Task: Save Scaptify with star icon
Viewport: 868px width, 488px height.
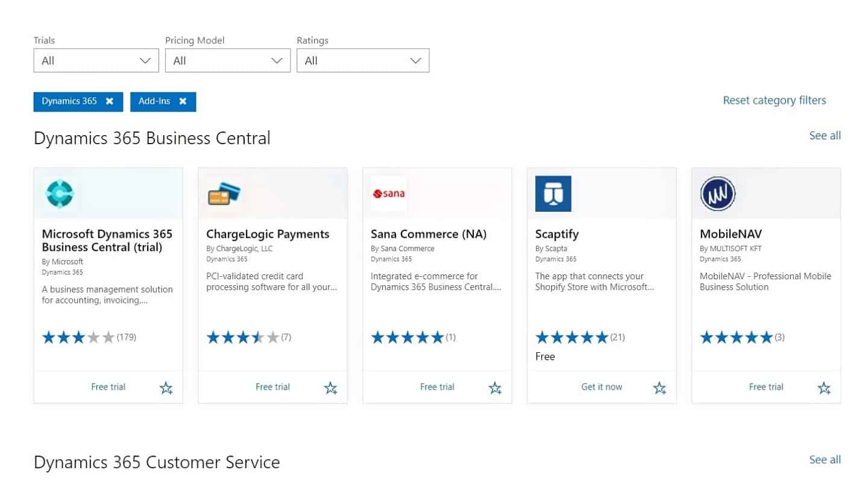Action: [x=659, y=388]
